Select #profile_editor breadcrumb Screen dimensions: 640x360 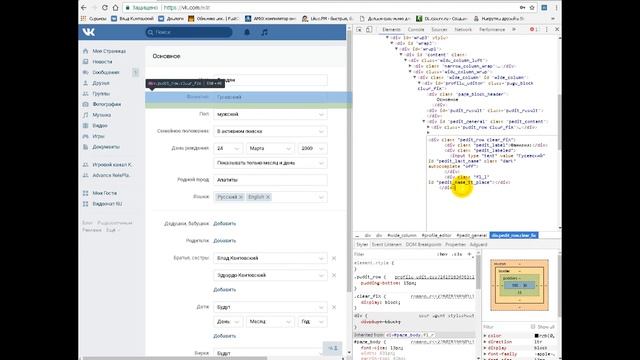pos(436,236)
